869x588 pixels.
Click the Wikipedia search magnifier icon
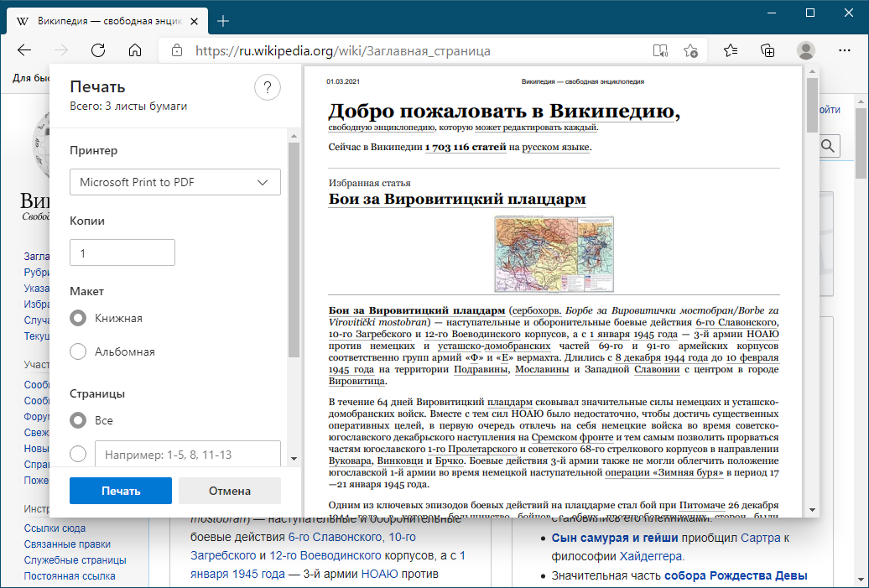click(x=828, y=146)
